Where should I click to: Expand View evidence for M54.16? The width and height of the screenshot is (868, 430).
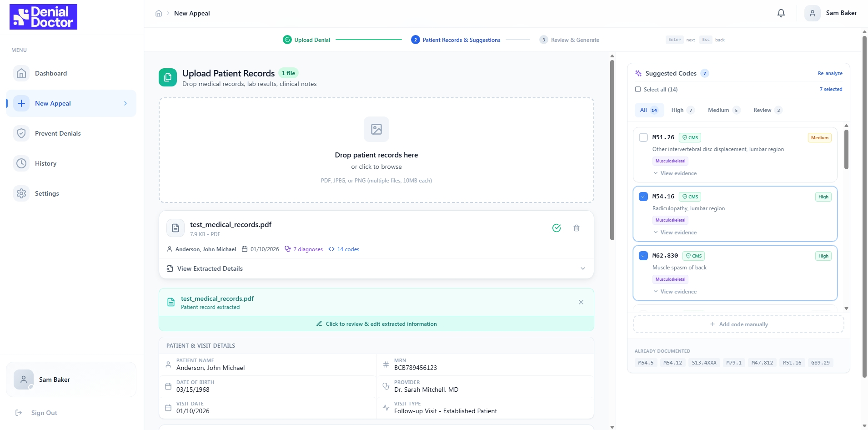point(675,233)
